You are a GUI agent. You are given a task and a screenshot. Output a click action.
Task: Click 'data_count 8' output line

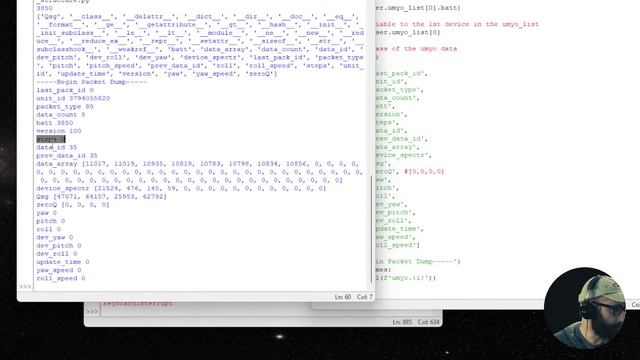point(61,115)
